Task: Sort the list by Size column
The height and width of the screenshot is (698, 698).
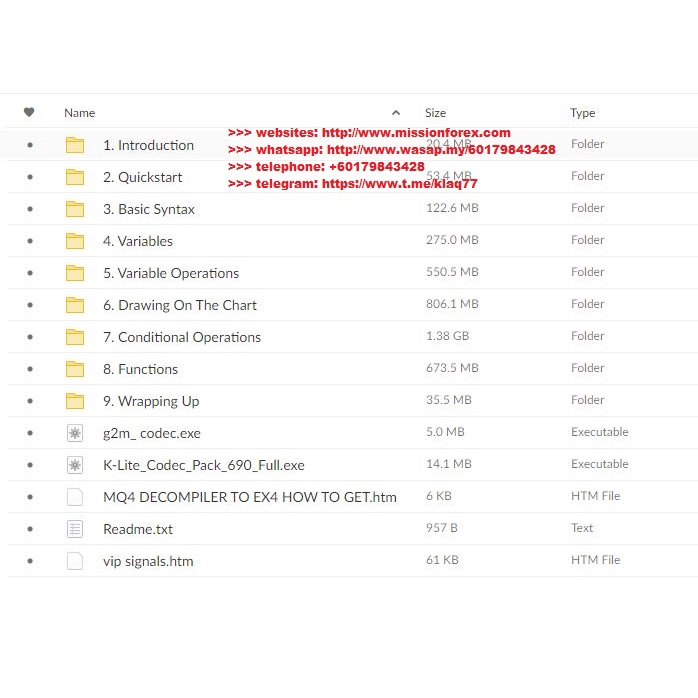Action: 435,113
